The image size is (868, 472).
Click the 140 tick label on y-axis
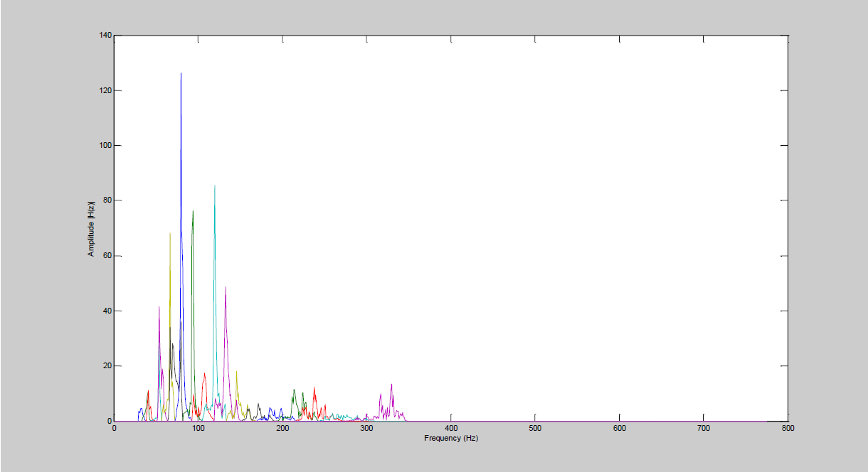pos(104,36)
